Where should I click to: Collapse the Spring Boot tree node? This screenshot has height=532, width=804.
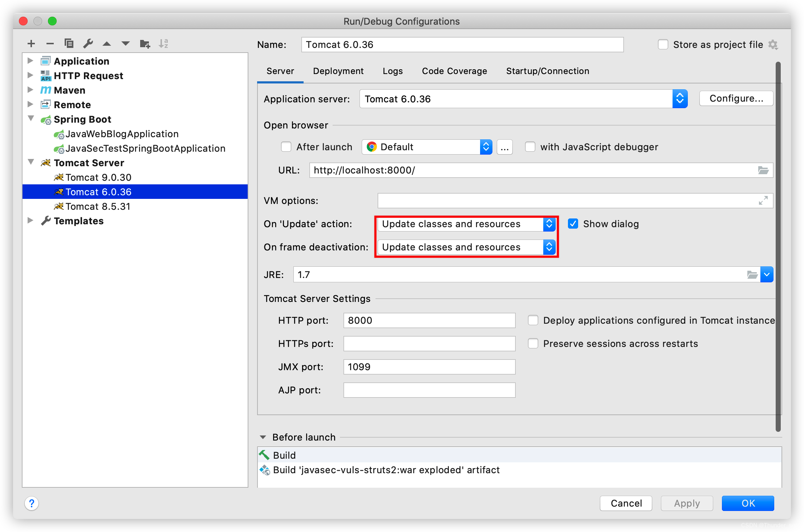click(x=31, y=119)
